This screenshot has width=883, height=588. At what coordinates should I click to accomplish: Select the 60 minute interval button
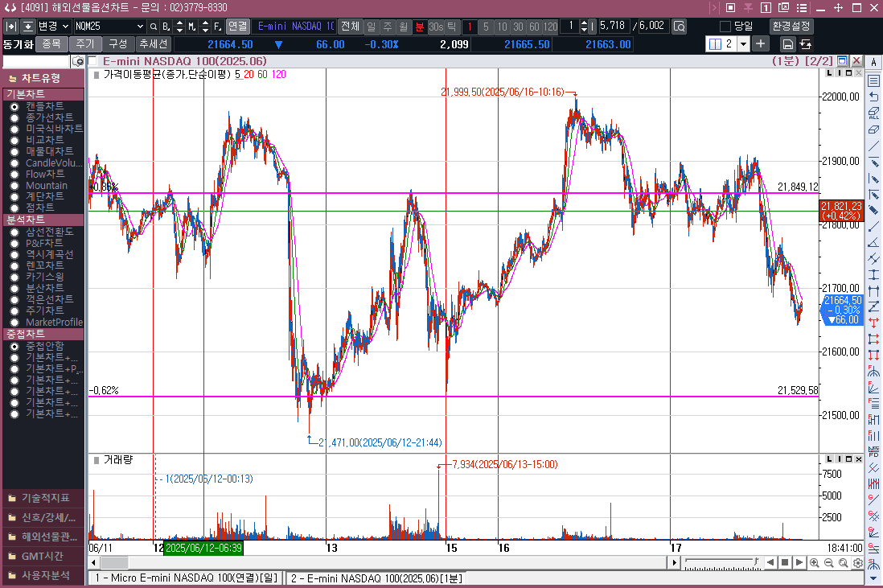coord(535,27)
